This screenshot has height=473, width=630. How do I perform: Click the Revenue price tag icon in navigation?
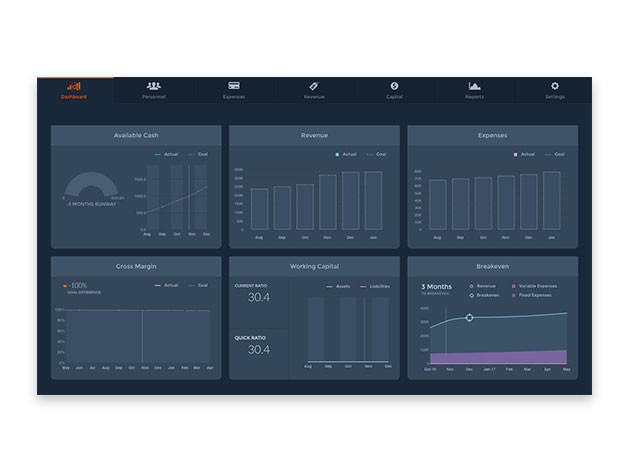[x=314, y=86]
